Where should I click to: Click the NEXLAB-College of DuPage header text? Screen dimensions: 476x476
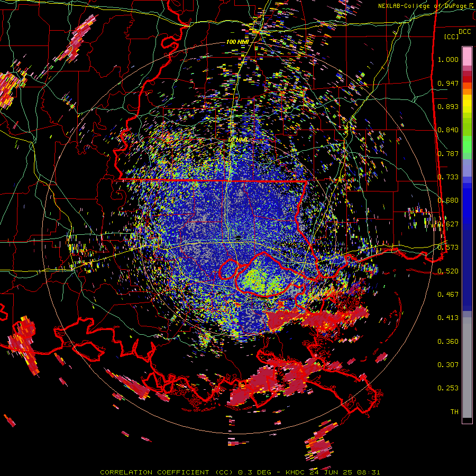(424, 6)
